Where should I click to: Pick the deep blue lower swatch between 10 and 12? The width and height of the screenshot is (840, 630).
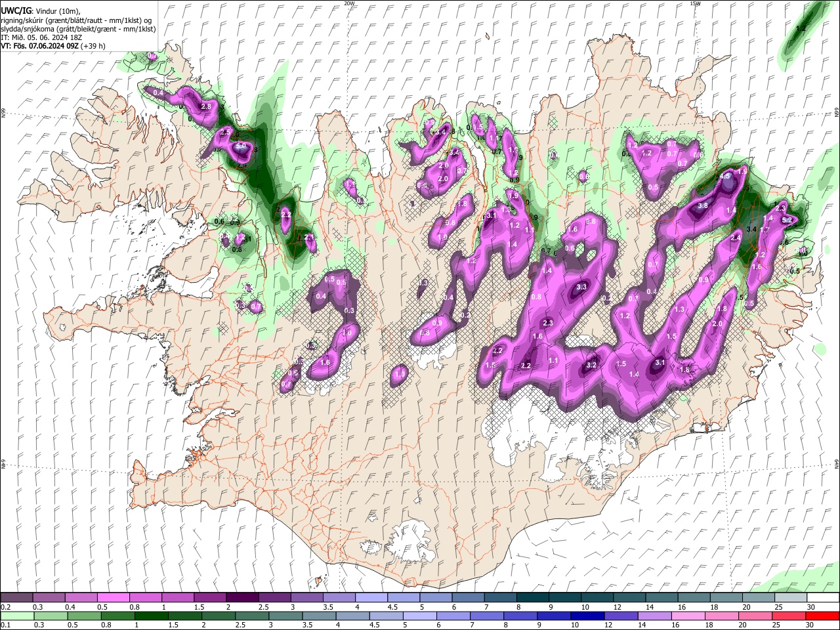587,616
